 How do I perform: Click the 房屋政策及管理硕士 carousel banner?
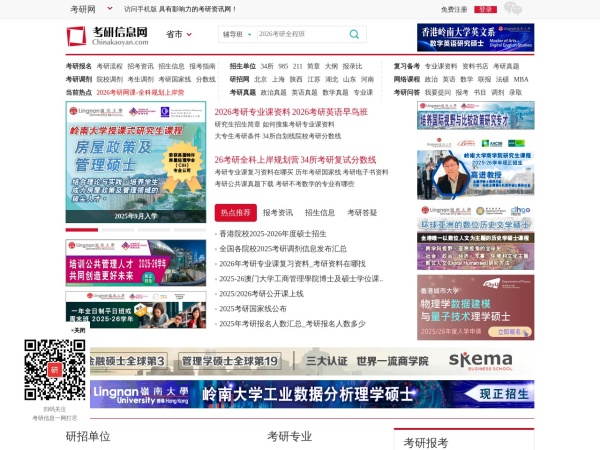pyautogui.click(x=136, y=162)
